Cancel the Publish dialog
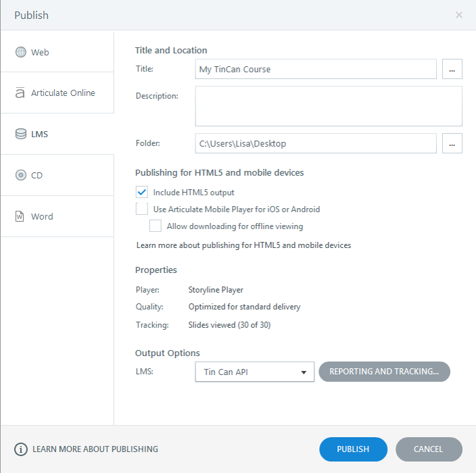The height and width of the screenshot is (473, 476). 429,449
